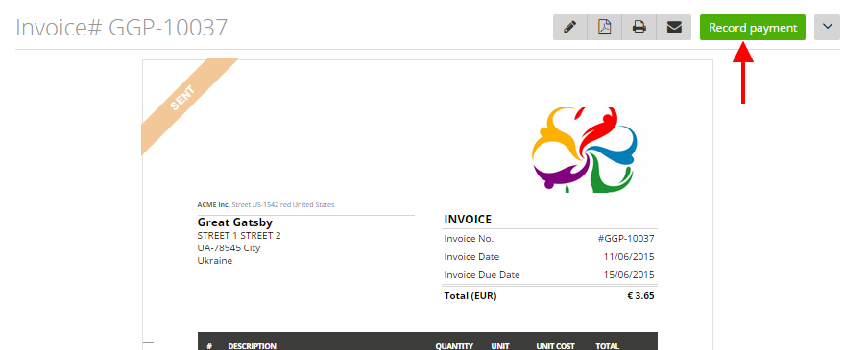Screen dimensions: 868x350
Task: Send invoice by email envelope icon
Action: coord(674,27)
